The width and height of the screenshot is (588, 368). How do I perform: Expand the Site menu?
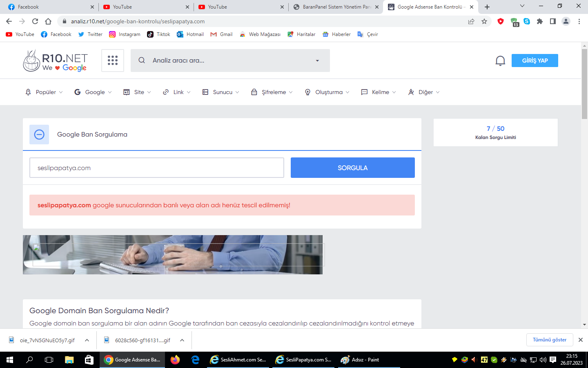click(137, 92)
